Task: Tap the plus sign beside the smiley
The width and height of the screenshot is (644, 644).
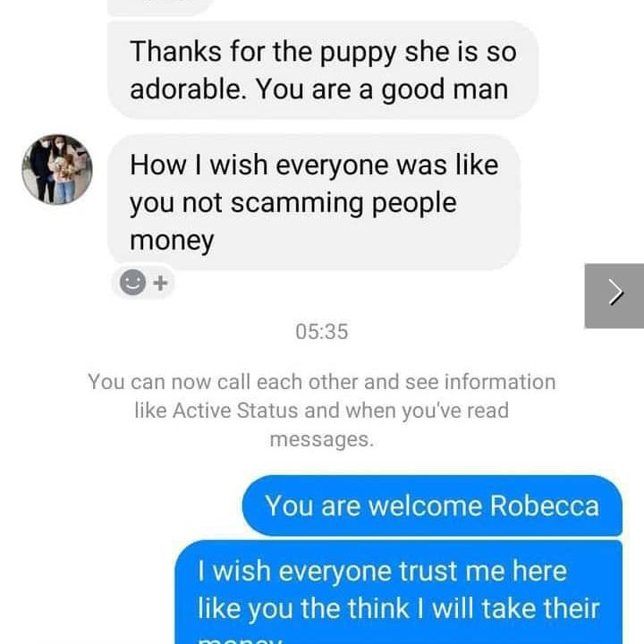Action: 160,283
